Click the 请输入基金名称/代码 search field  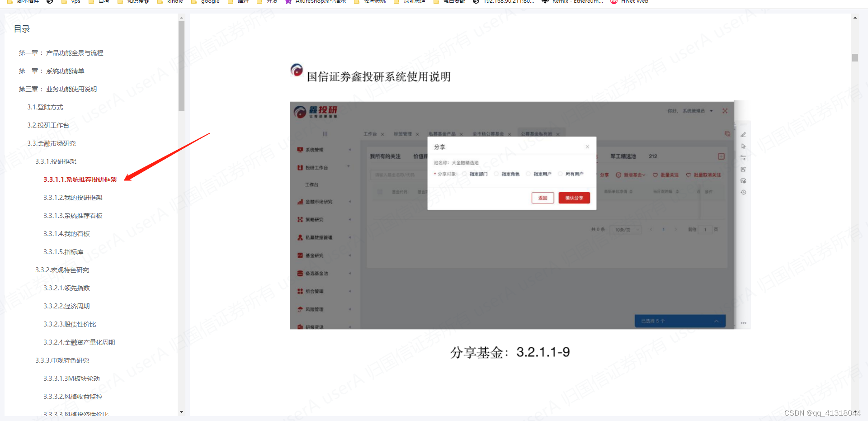(398, 175)
